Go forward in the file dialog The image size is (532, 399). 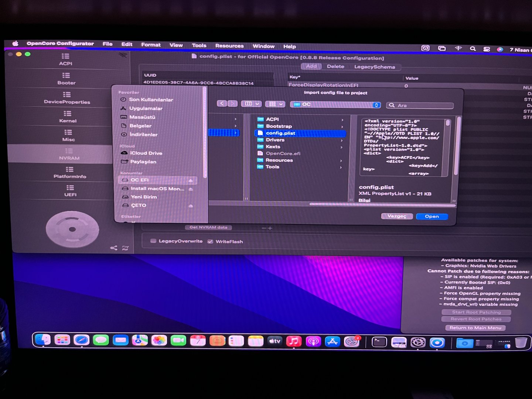232,103
